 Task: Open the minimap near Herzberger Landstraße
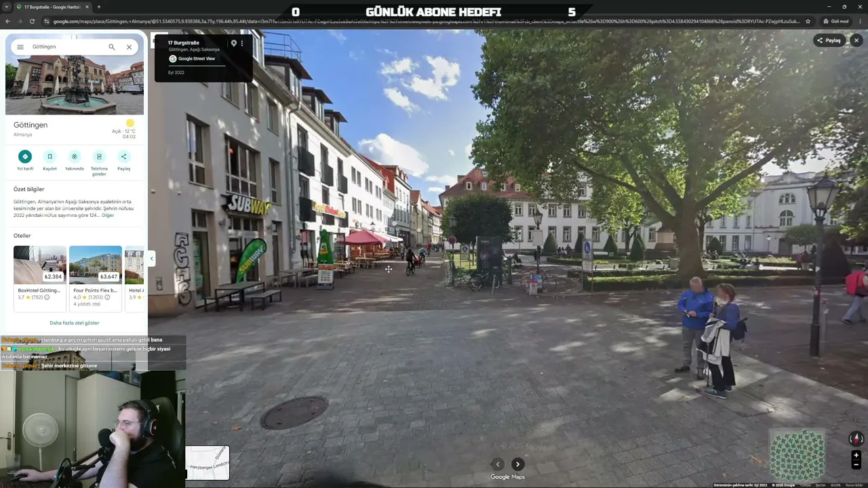208,462
